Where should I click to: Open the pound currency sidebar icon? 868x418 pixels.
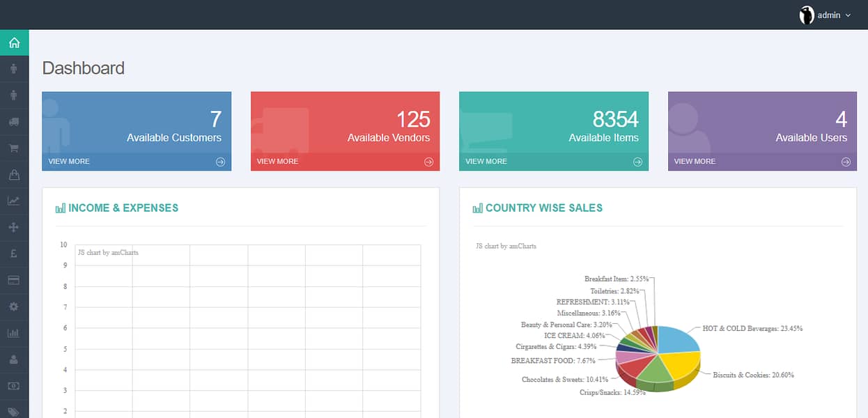14,254
